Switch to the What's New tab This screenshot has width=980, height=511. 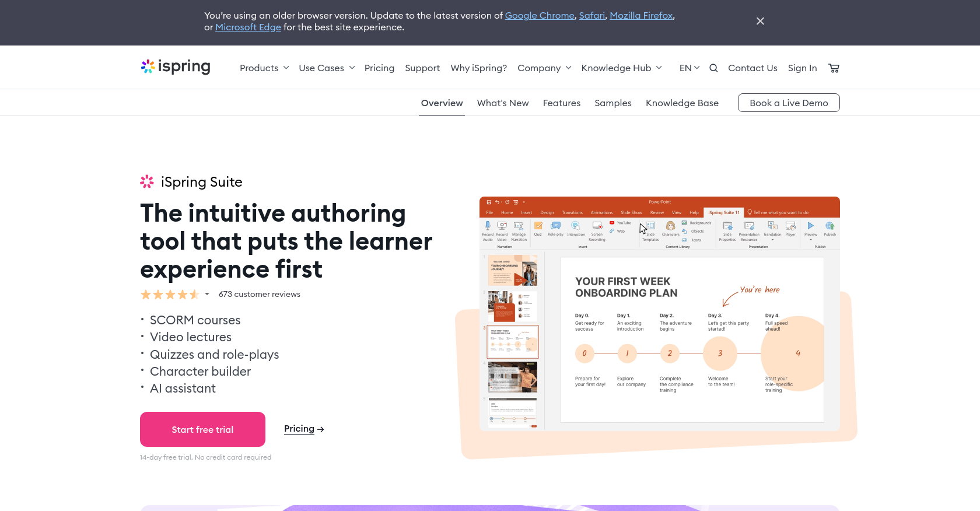tap(503, 103)
